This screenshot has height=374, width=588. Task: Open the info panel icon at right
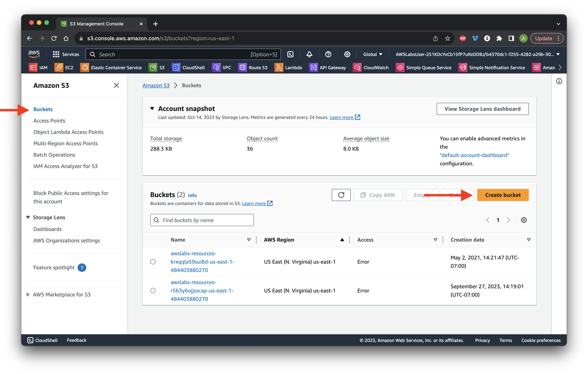(559, 81)
